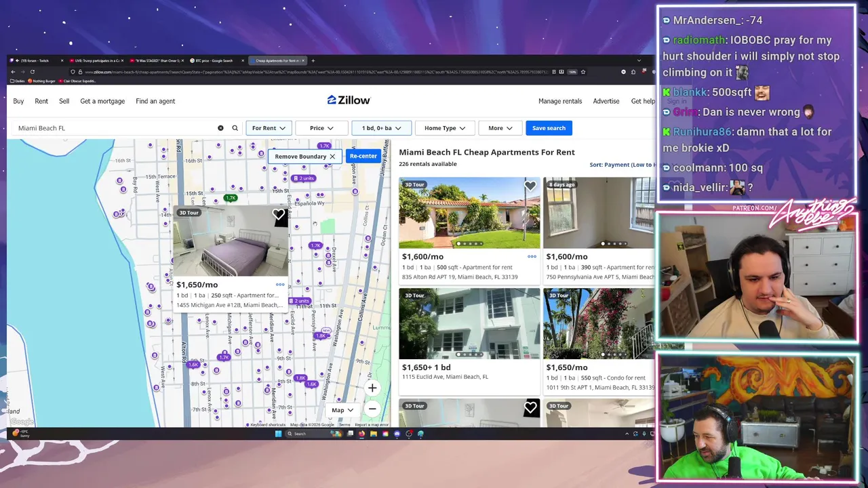Open File Explorer from the taskbar
The height and width of the screenshot is (488, 868).
373,434
